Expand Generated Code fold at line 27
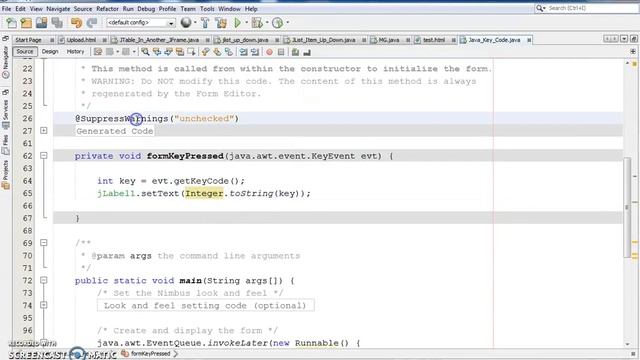The width and height of the screenshot is (640, 360). tap(44, 131)
